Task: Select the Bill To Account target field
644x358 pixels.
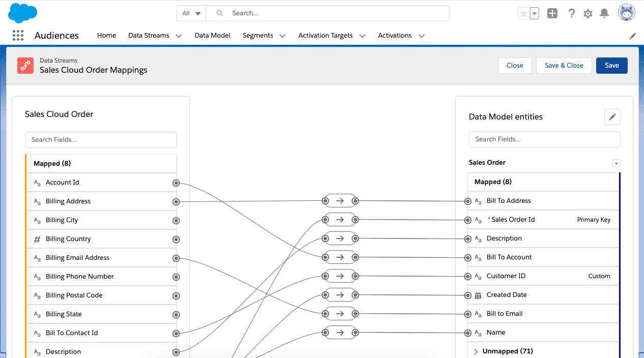Action: pyautogui.click(x=543, y=257)
